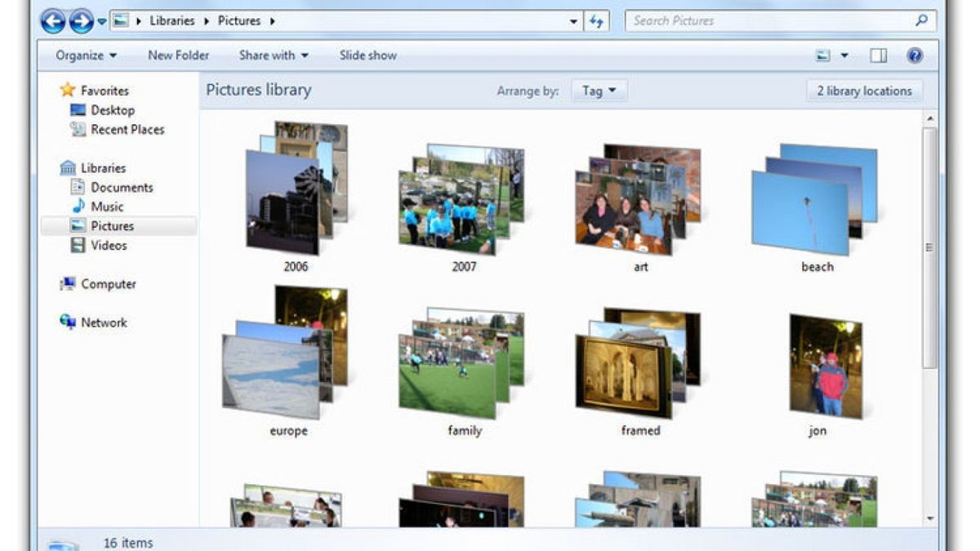Click the 2 library locations link
Viewport: 980px width, 551px height.
(863, 91)
